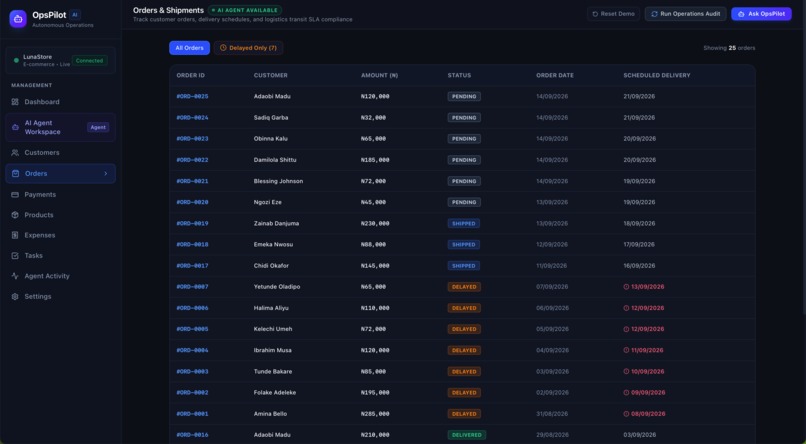Click customer name Tunde Bakare
This screenshot has height=444, width=806.
click(273, 372)
